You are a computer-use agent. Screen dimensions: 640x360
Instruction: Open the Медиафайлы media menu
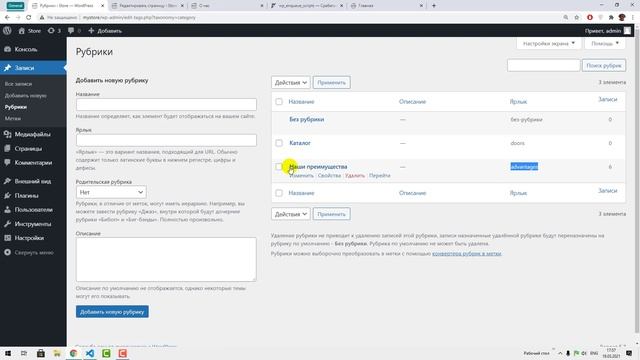(33, 134)
